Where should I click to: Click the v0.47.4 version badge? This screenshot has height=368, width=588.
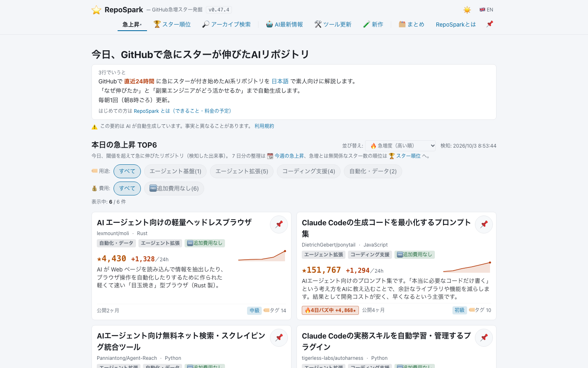[219, 10]
